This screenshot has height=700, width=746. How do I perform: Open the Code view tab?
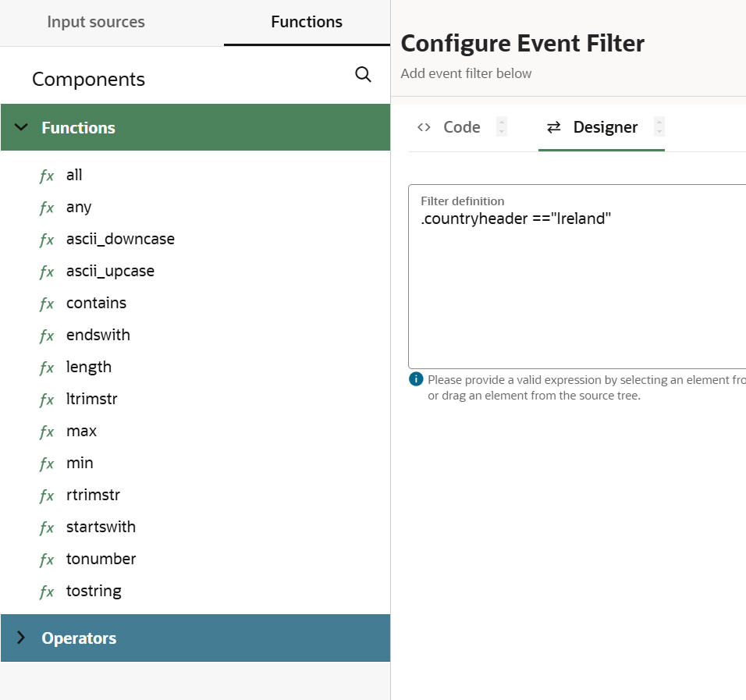pos(461,127)
